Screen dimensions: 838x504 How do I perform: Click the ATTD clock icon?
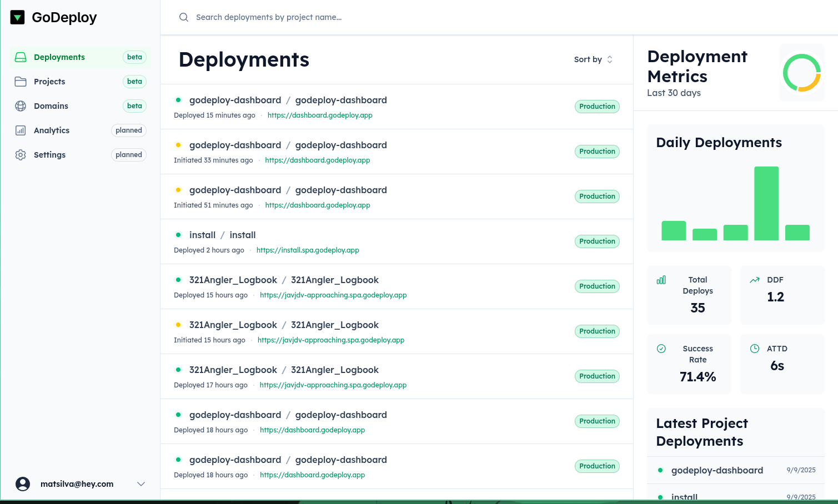coord(755,349)
